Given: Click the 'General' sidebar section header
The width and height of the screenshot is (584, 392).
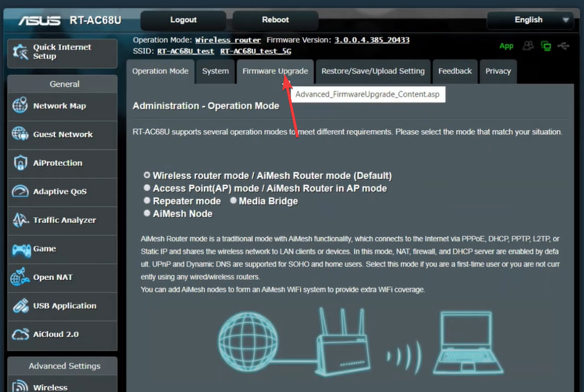Looking at the screenshot, I should (64, 84).
